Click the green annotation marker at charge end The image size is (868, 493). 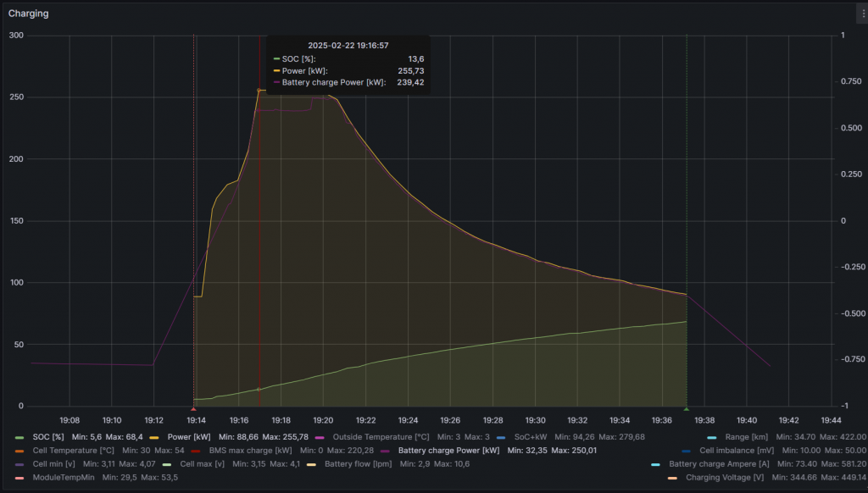click(x=686, y=409)
